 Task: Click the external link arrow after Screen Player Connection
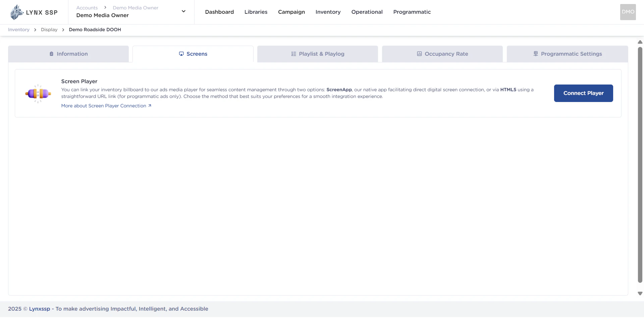pos(150,105)
